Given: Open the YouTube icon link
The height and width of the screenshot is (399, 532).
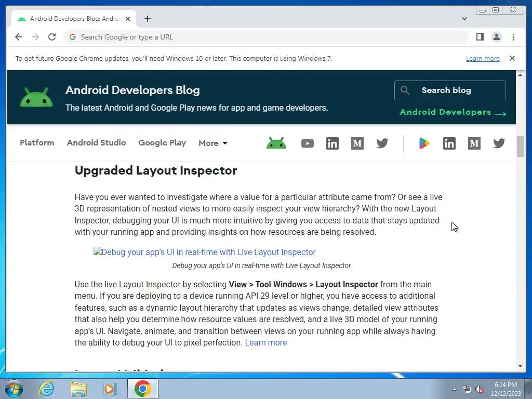Looking at the screenshot, I should pos(308,143).
